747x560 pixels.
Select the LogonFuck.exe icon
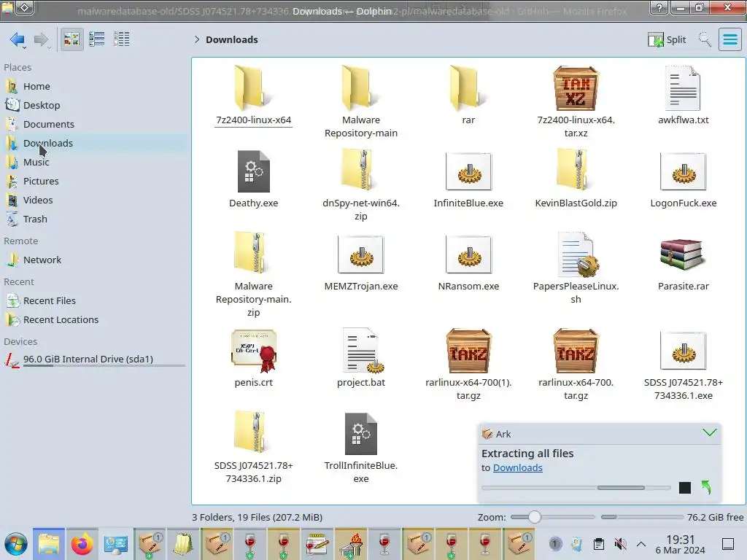[683, 171]
